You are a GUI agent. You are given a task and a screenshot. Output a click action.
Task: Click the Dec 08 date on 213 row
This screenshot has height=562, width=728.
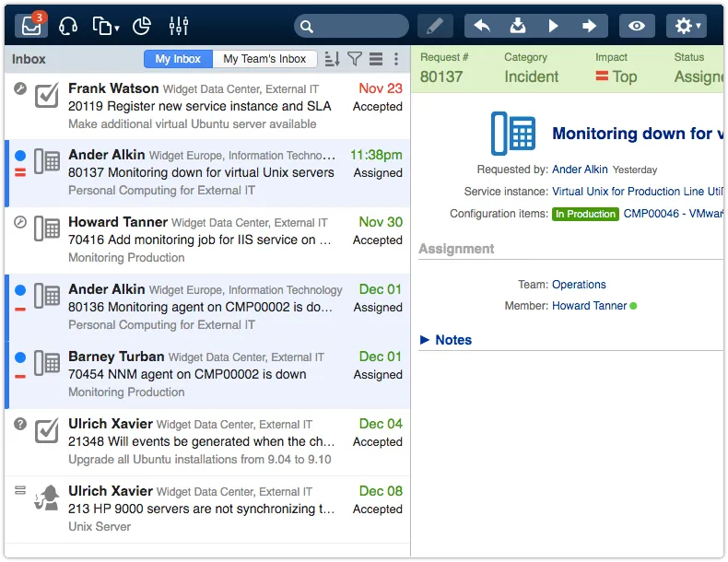pos(381,490)
